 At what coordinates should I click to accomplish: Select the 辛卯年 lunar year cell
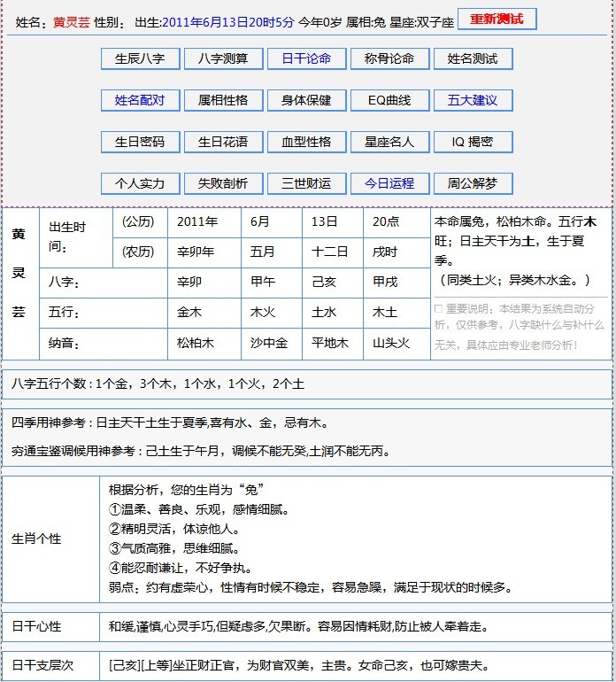[204, 252]
